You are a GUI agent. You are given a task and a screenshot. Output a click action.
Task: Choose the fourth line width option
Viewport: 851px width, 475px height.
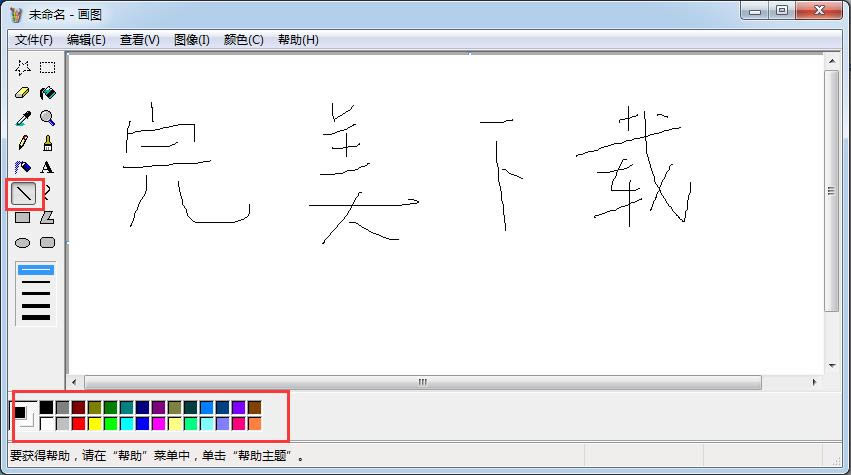[36, 306]
